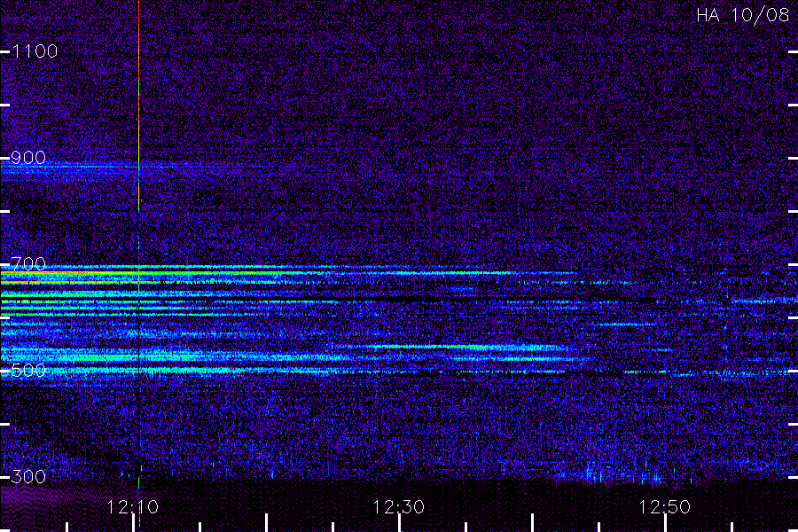Click the 12:30 time axis label
Viewport: 798px width, 532px height.
pyautogui.click(x=398, y=507)
